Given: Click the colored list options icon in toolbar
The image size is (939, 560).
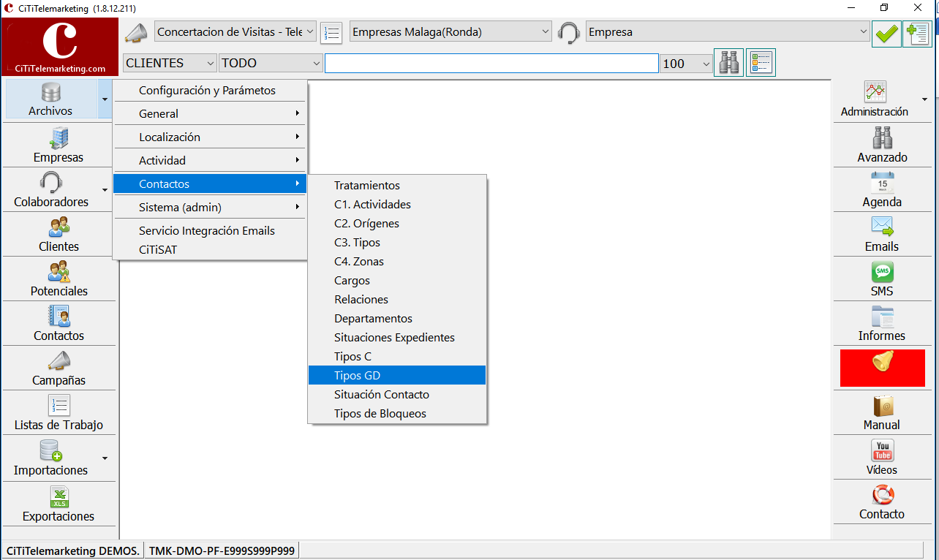Looking at the screenshot, I should click(x=761, y=64).
